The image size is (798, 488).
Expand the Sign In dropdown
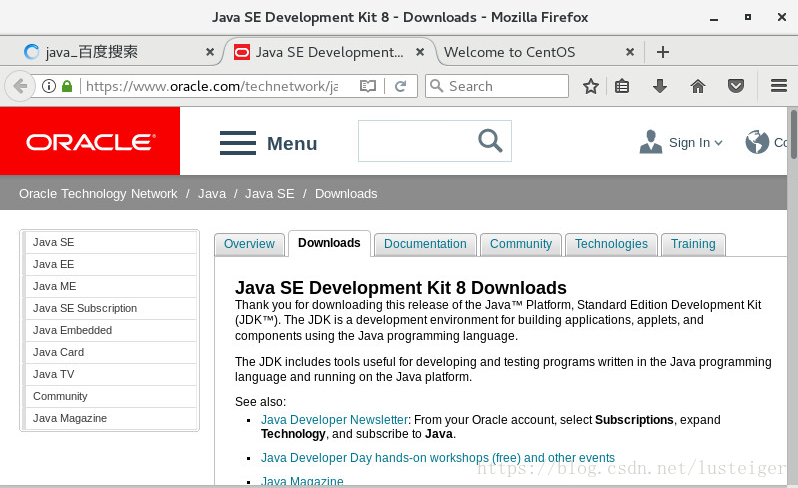coord(718,143)
